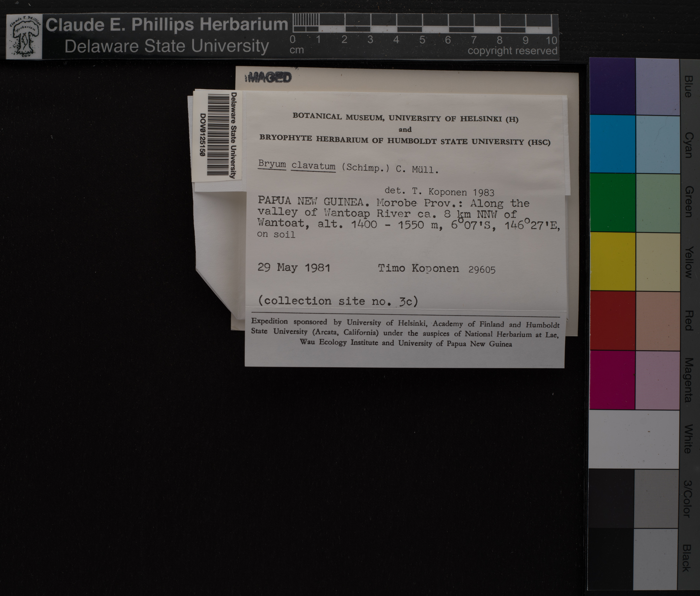Click the expedition sponsor footnote text
The image size is (700, 596).
[405, 333]
